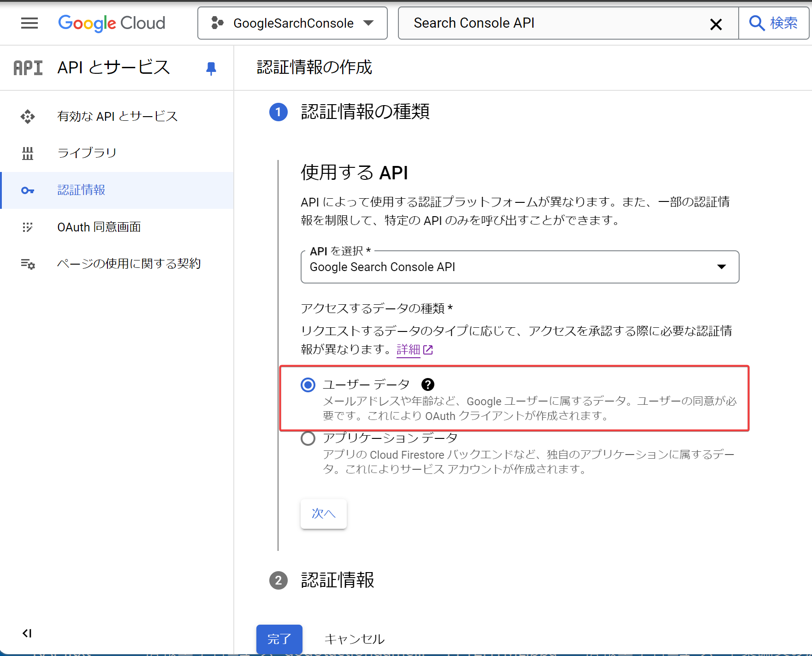The width and height of the screenshot is (812, 656).
Task: Open the GoogleSarchConsole project selector
Action: pos(292,23)
